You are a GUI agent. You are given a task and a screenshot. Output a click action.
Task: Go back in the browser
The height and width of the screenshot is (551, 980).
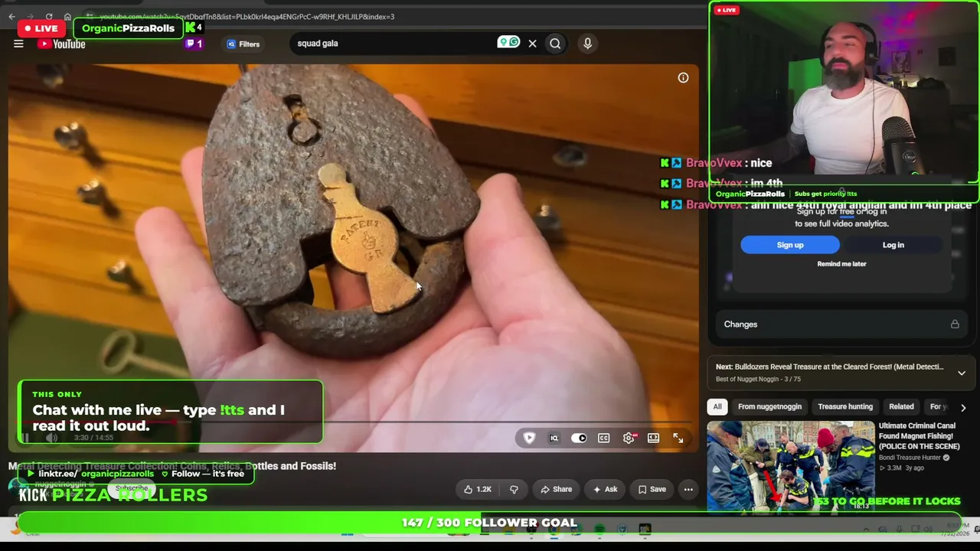click(11, 16)
